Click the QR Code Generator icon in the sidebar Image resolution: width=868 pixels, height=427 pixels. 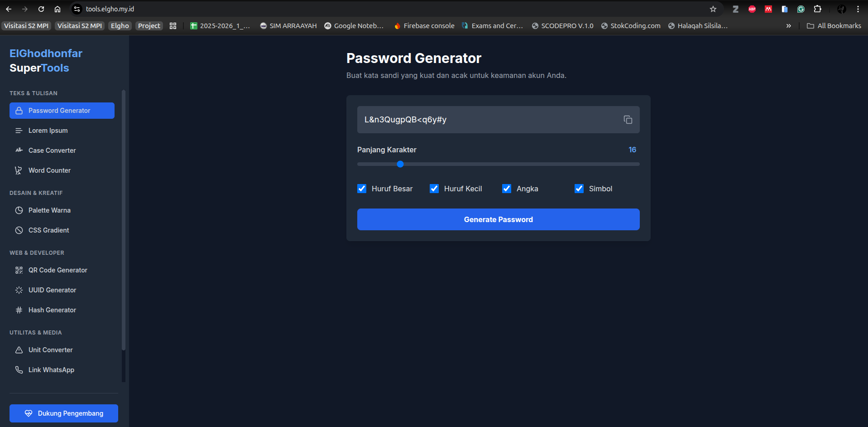pyautogui.click(x=19, y=270)
